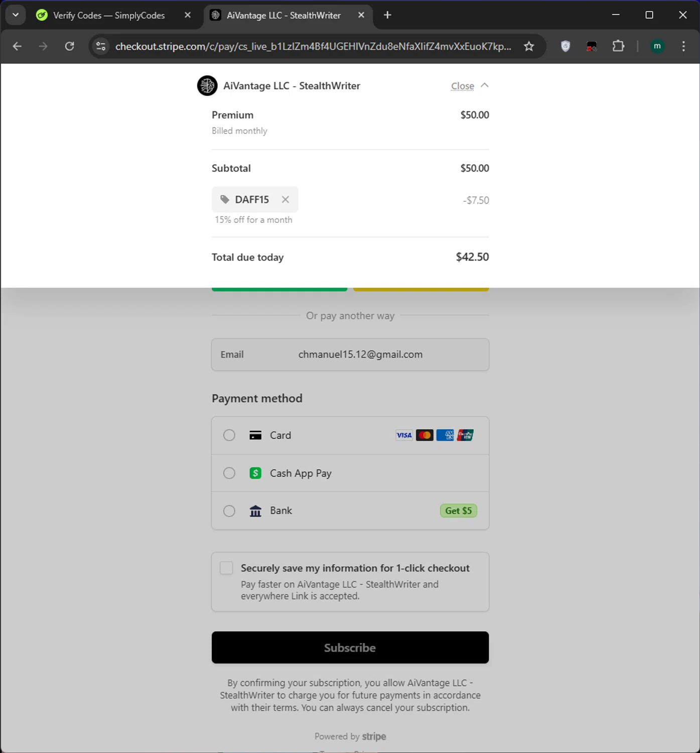Click the $42.50 total amount
The image size is (700, 753).
pyautogui.click(x=472, y=257)
